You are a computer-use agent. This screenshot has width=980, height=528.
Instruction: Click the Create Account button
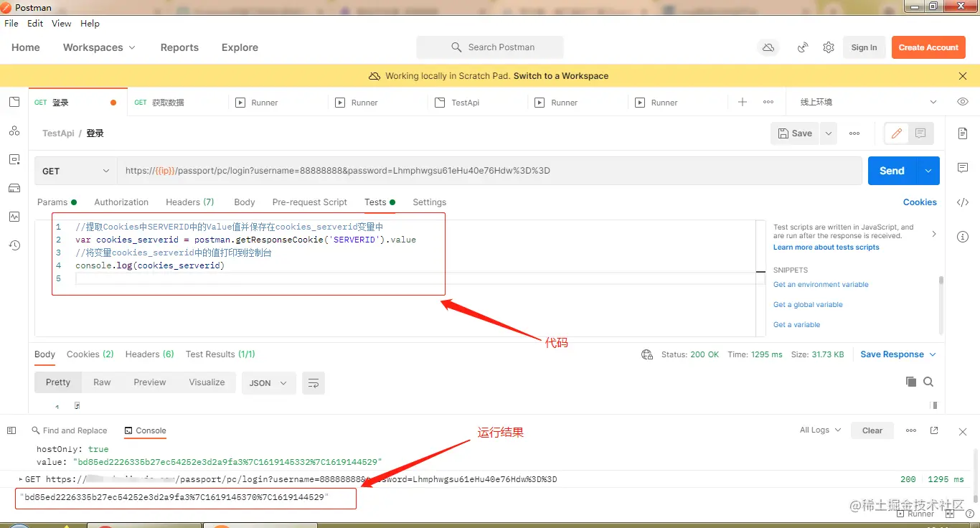tap(928, 47)
